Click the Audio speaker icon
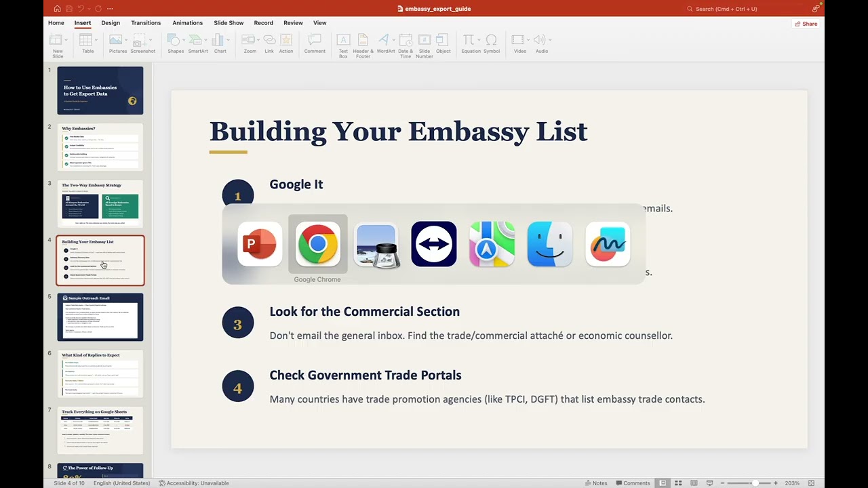Viewport: 868px width, 488px height. coord(540,40)
